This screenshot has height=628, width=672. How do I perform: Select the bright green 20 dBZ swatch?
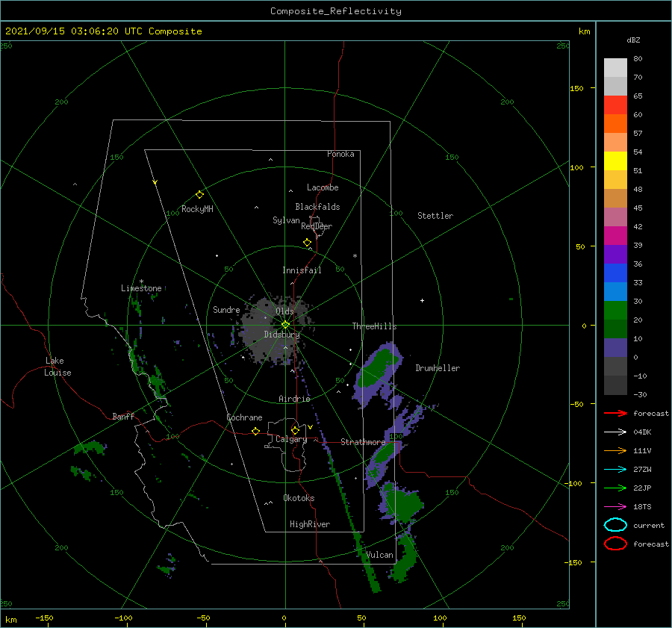tap(615, 310)
